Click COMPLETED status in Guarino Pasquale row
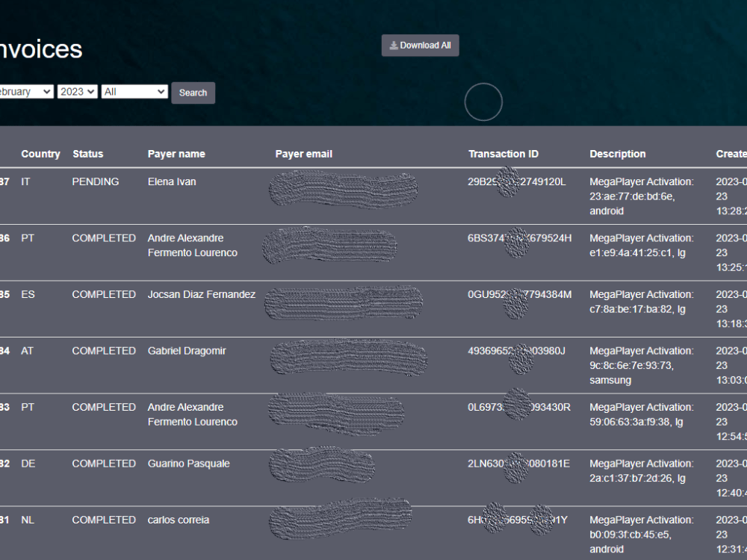The width and height of the screenshot is (747, 560). [104, 464]
